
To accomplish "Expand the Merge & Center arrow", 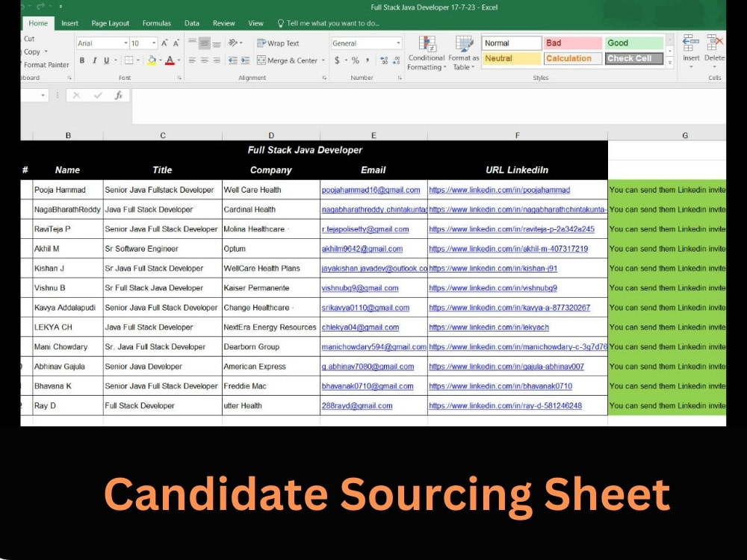I will (323, 60).
